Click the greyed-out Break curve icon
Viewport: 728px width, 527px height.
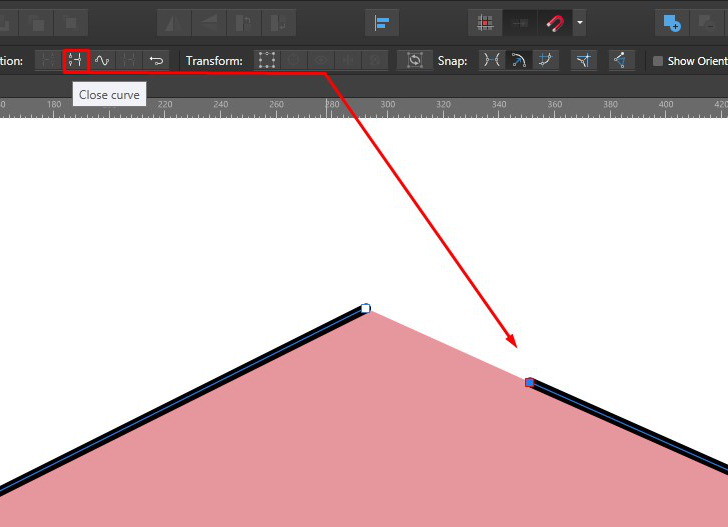coord(48,61)
